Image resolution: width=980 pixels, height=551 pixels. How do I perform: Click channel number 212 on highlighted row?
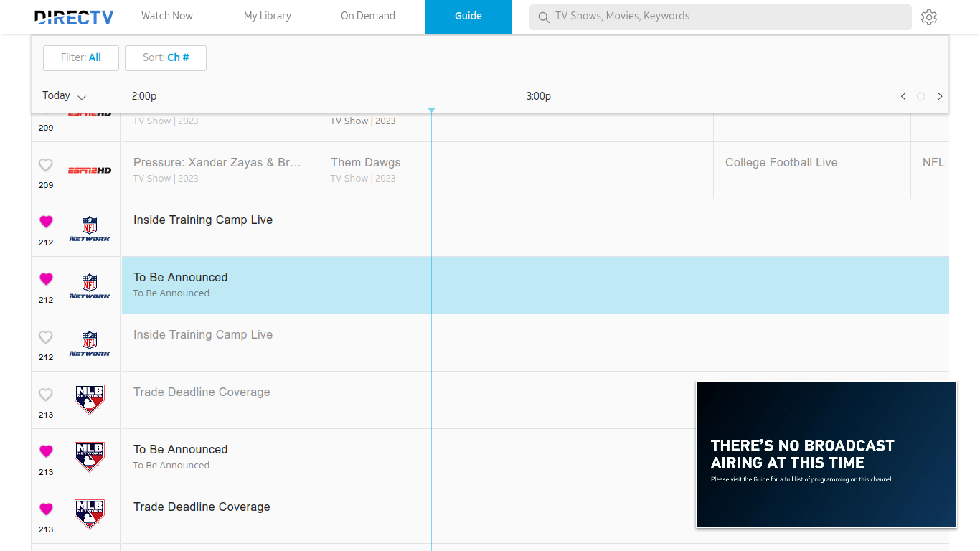(46, 300)
